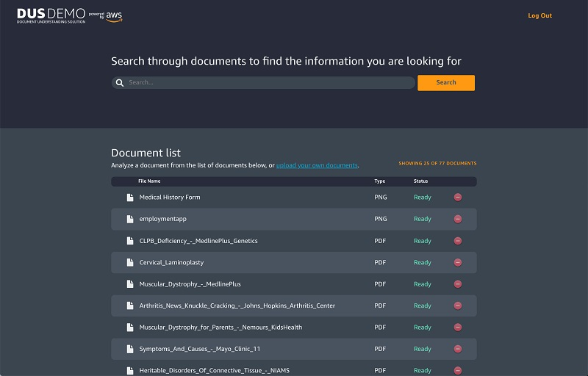
Task: Click file icon for Heritable_Disorders document
Action: (130, 371)
